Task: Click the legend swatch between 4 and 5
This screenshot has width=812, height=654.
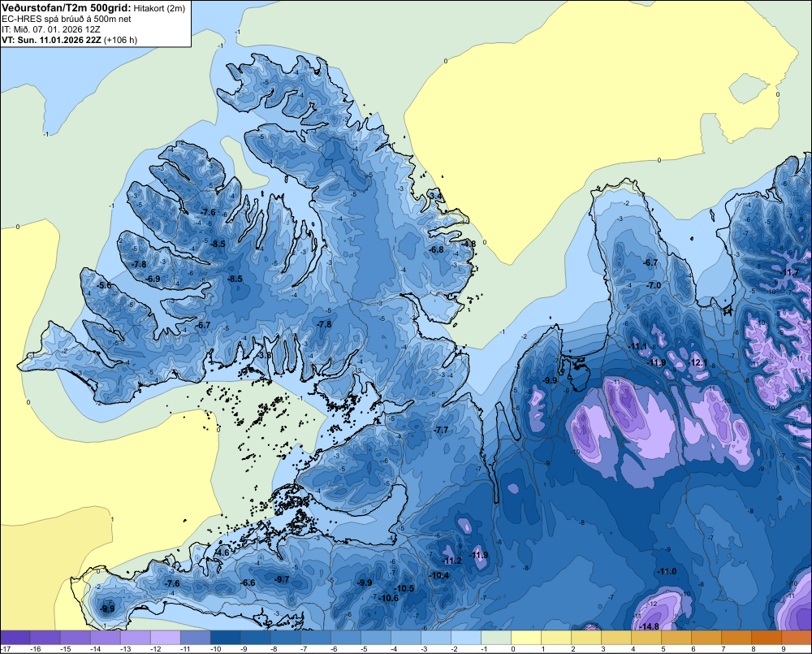Action: [647, 637]
